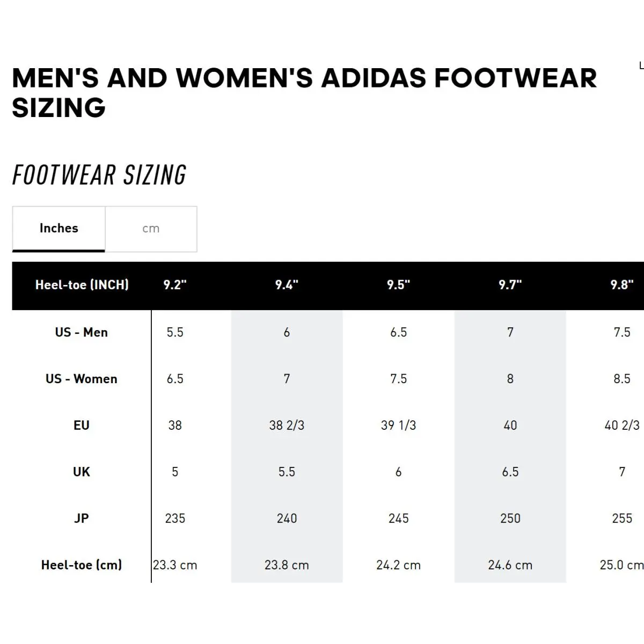The image size is (644, 644).
Task: Click the JP row label
Action: coord(82,518)
